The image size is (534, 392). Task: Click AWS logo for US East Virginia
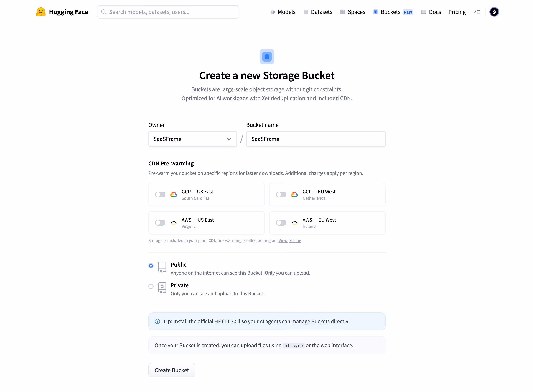tap(174, 222)
